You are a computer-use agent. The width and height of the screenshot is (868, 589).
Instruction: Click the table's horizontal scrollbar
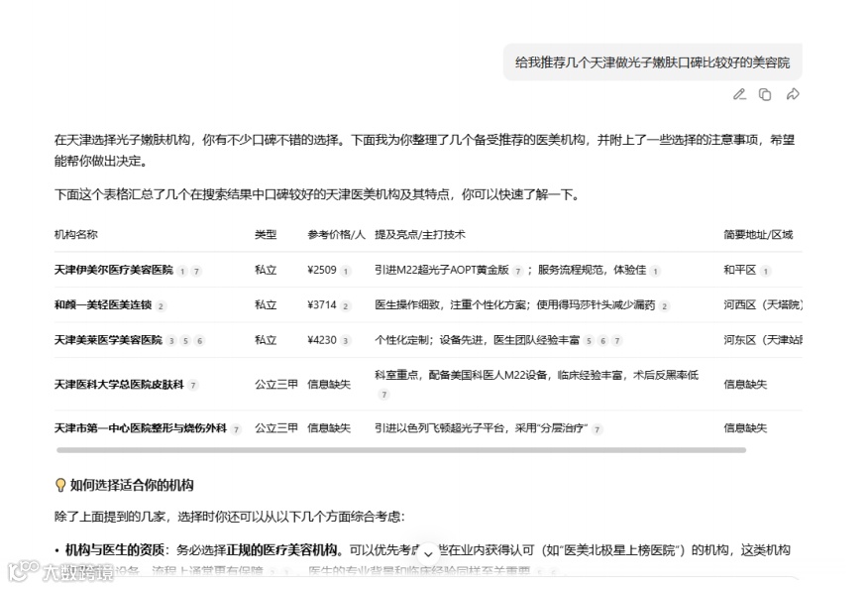pos(400,450)
